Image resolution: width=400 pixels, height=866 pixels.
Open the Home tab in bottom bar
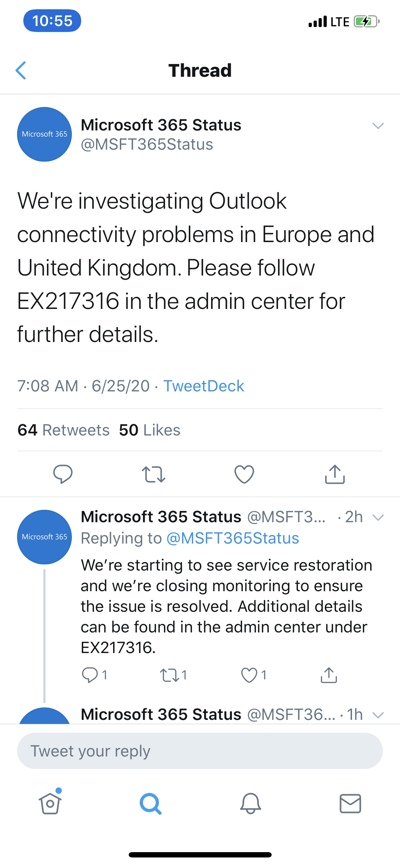click(x=50, y=802)
